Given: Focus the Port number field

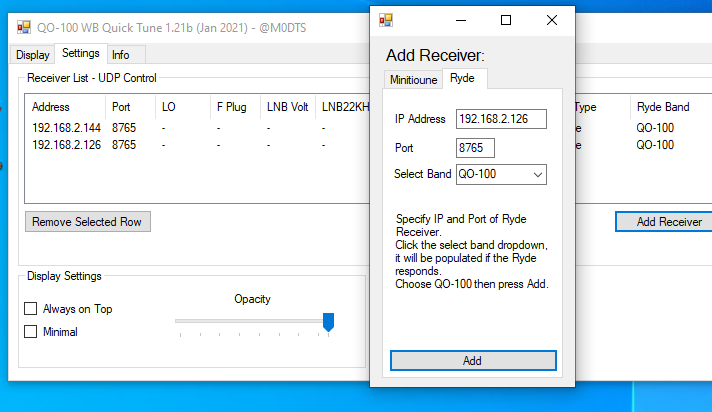Looking at the screenshot, I should 475,147.
